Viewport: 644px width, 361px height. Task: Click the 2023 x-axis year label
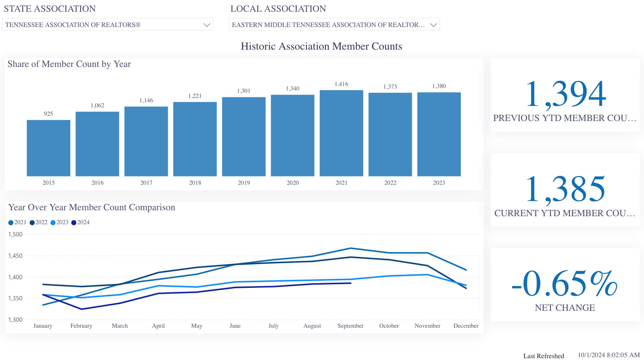point(439,183)
